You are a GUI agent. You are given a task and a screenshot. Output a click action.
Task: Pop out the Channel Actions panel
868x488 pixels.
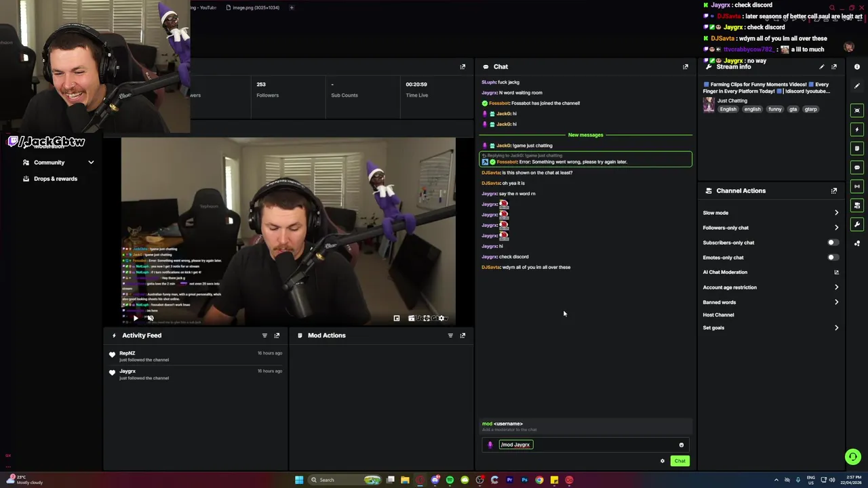click(834, 190)
